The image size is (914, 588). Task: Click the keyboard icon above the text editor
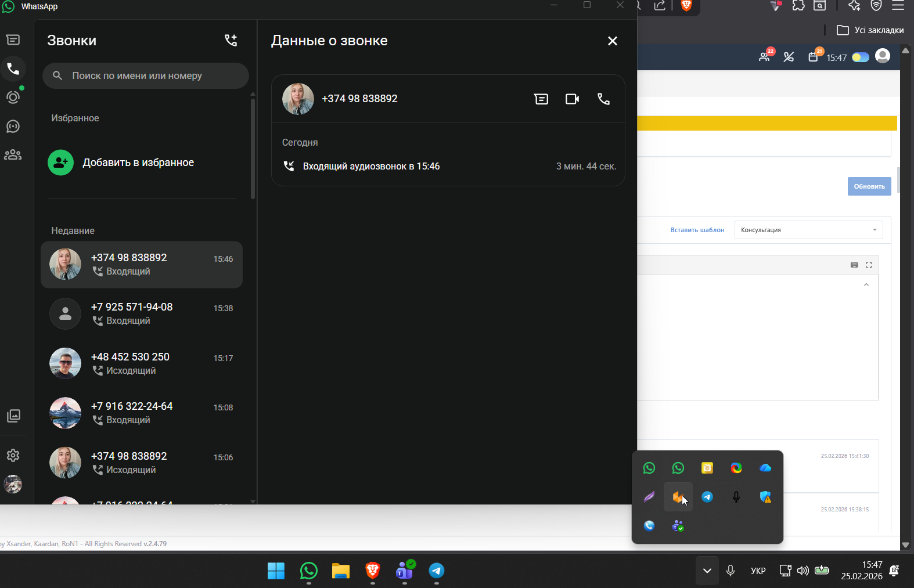coord(854,265)
